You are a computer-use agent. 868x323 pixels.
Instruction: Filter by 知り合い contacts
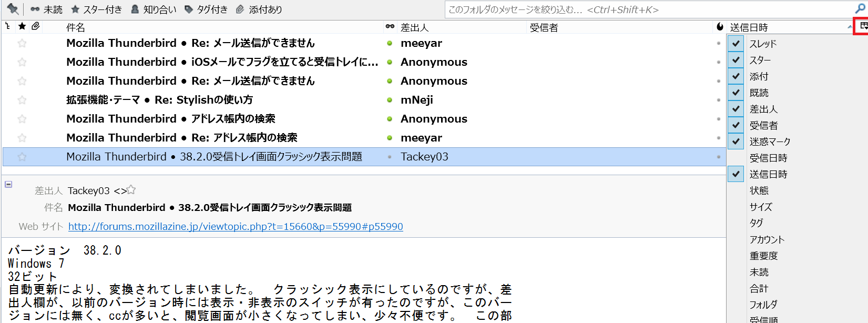154,9
